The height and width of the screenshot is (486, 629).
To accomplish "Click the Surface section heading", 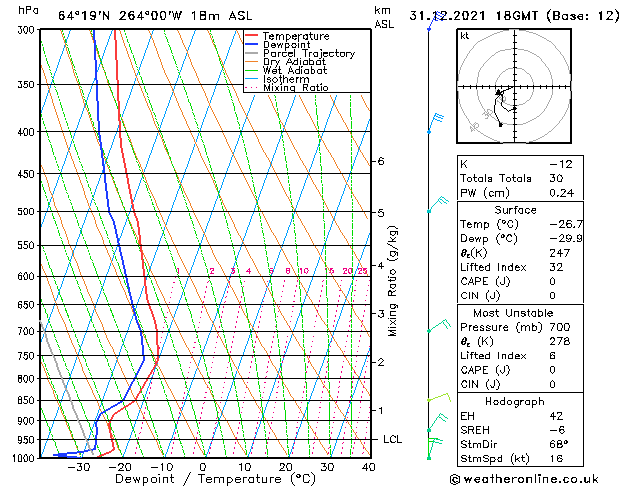I will tap(515, 210).
